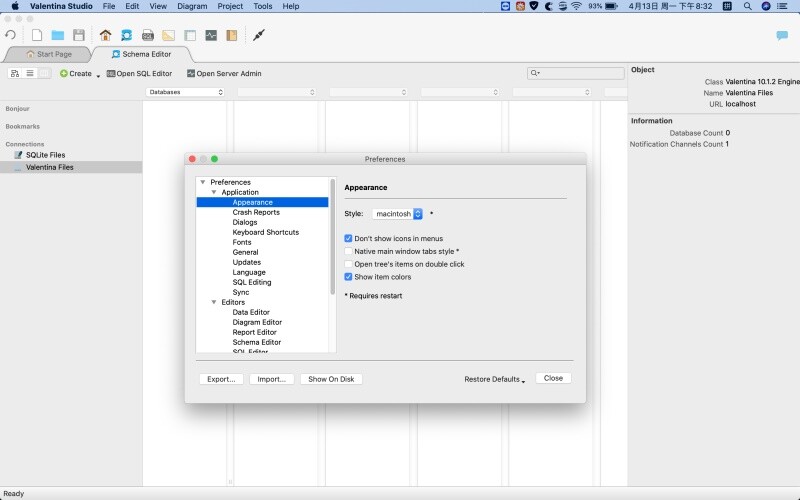This screenshot has height=500, width=800.
Task: Open the Databases column dropdown
Action: point(185,92)
